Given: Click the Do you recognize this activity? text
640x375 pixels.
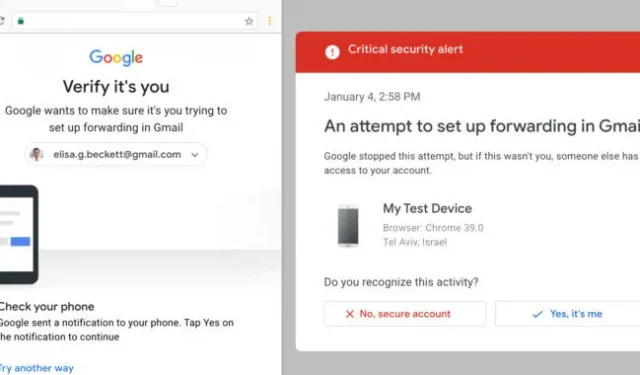Looking at the screenshot, I should click(401, 282).
